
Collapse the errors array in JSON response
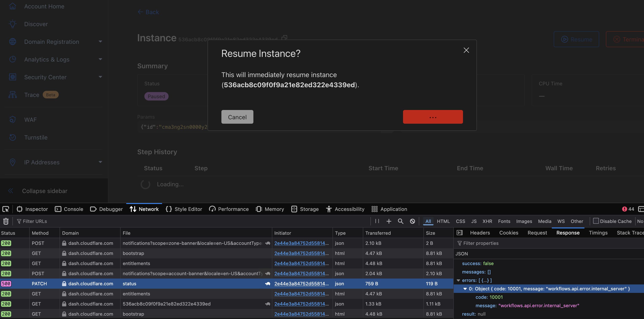point(458,280)
